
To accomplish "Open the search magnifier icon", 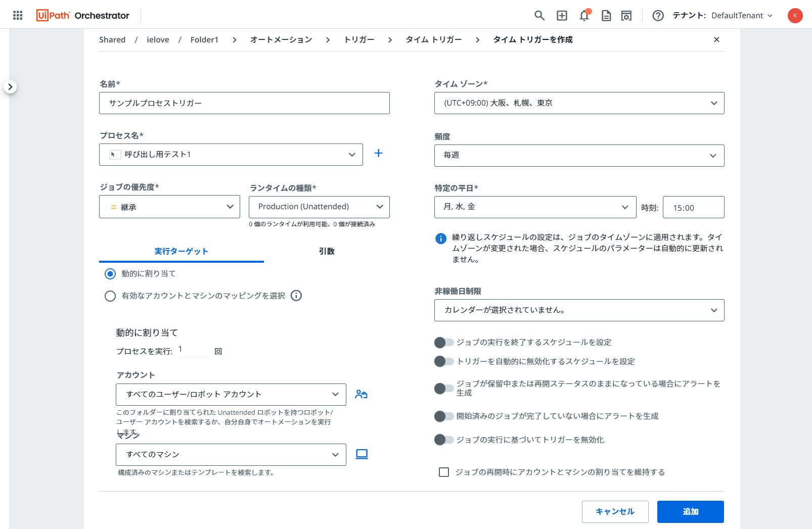I will 539,16.
